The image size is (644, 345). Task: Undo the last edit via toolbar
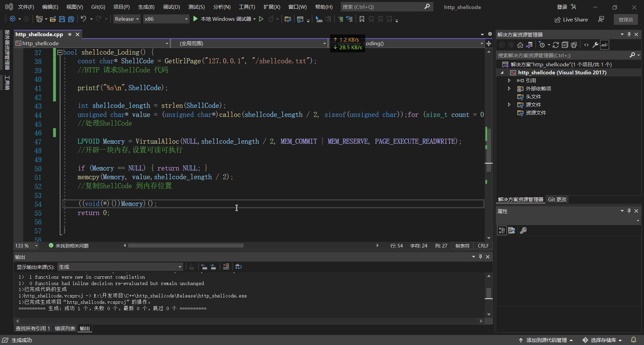(84, 19)
